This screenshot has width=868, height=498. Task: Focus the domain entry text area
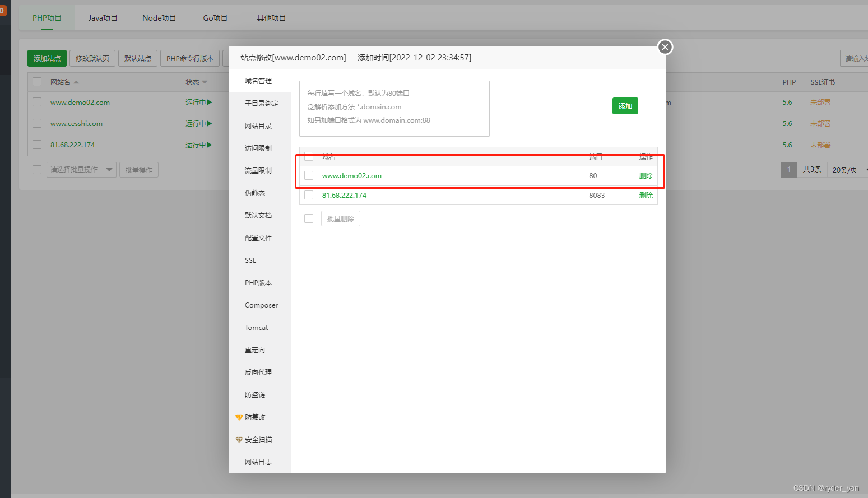pos(394,109)
